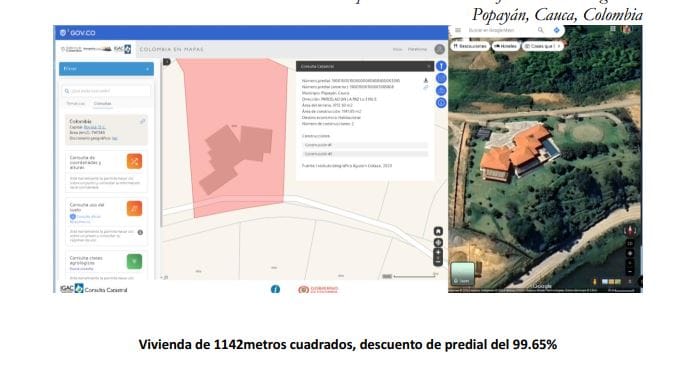Zoom out on the Google Maps satellite view
Viewport: 679px width, 369px height.
click(630, 272)
